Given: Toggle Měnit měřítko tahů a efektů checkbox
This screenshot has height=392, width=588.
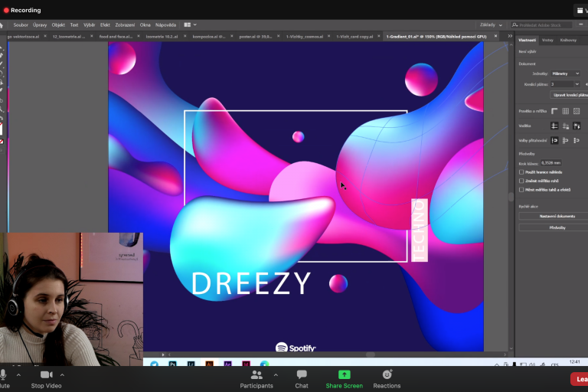Looking at the screenshot, I should (x=521, y=189).
